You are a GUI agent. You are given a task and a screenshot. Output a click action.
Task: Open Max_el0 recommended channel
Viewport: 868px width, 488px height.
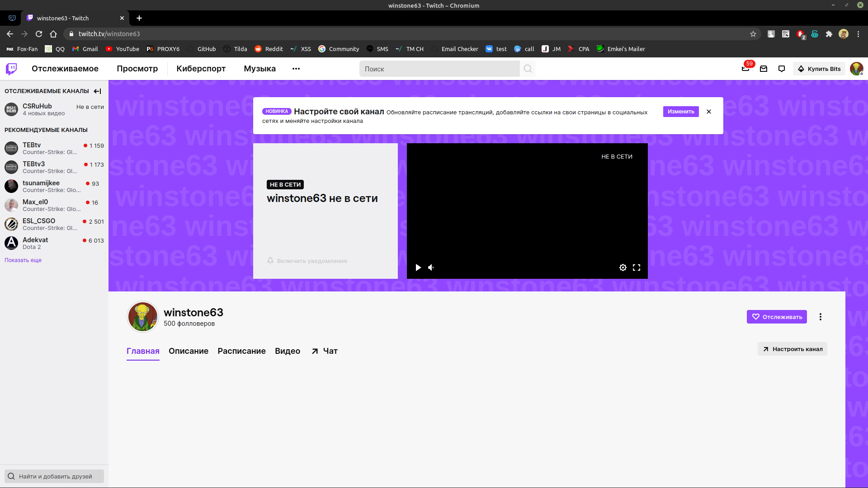[54, 205]
